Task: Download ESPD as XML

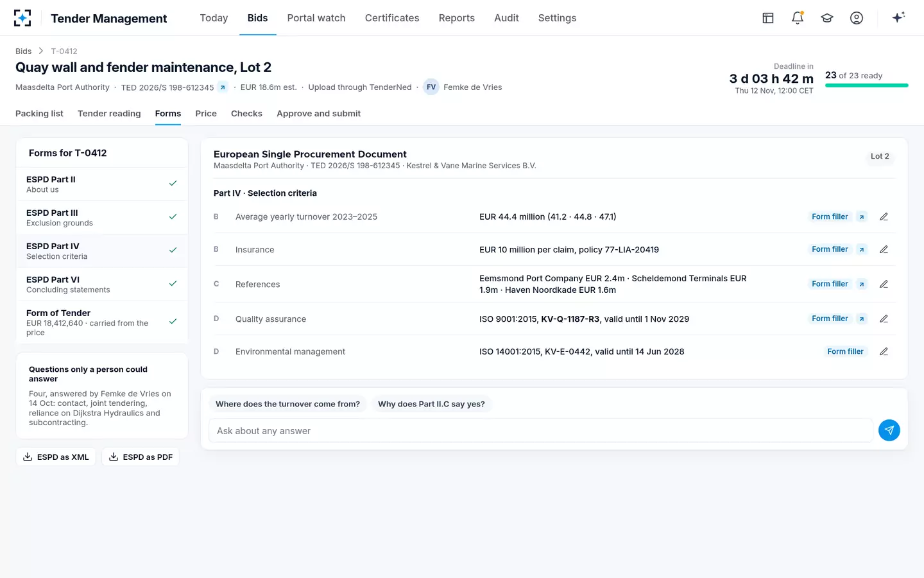Action: [x=56, y=457]
